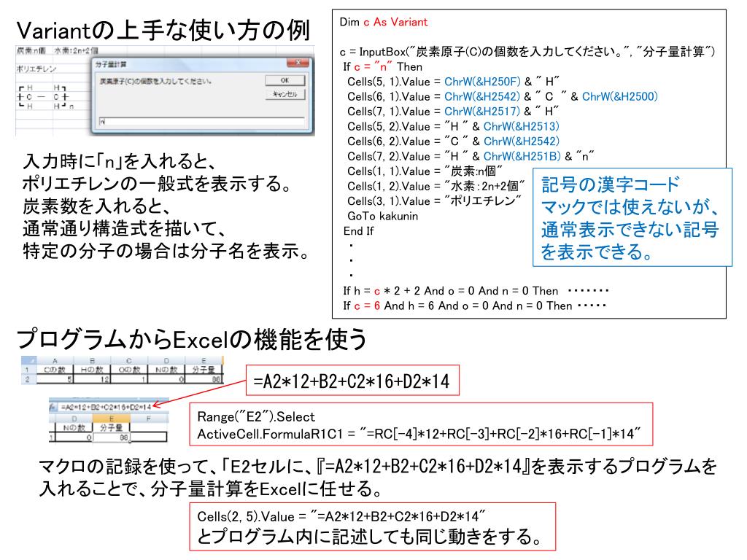Select column F header

coord(149,419)
